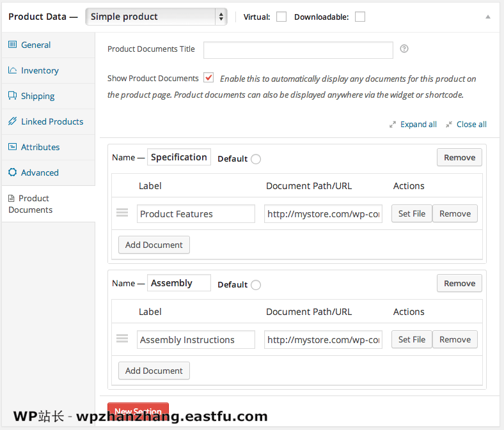Focus the Product Documents Title field
The image size is (504, 430).
298,50
